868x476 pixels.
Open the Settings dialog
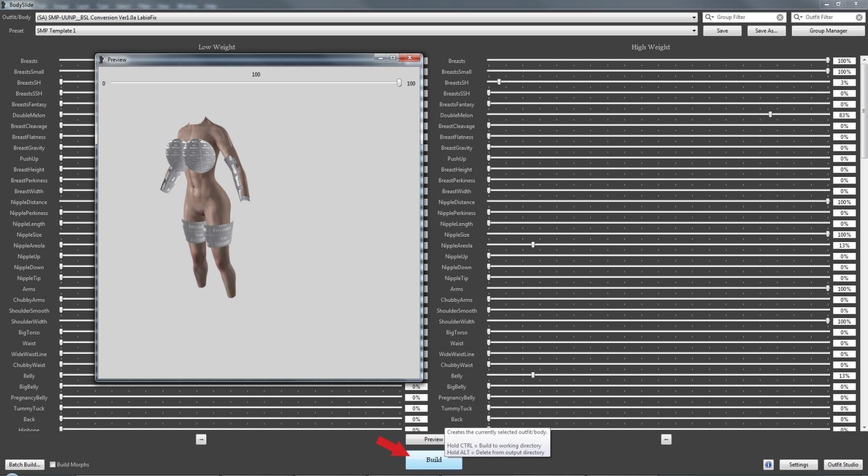(x=798, y=465)
